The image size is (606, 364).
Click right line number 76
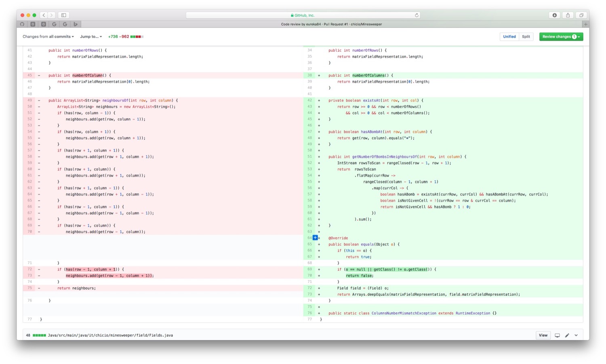point(309,313)
